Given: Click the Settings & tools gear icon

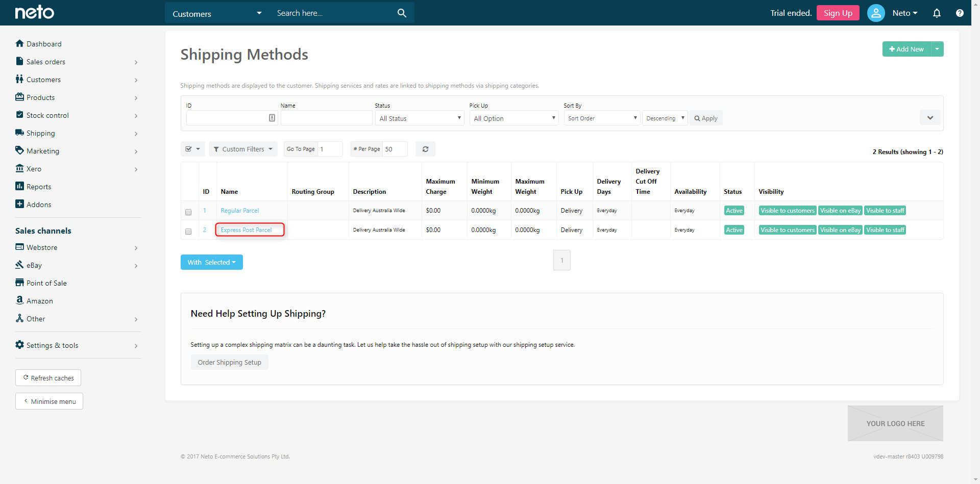Looking at the screenshot, I should tap(19, 345).
